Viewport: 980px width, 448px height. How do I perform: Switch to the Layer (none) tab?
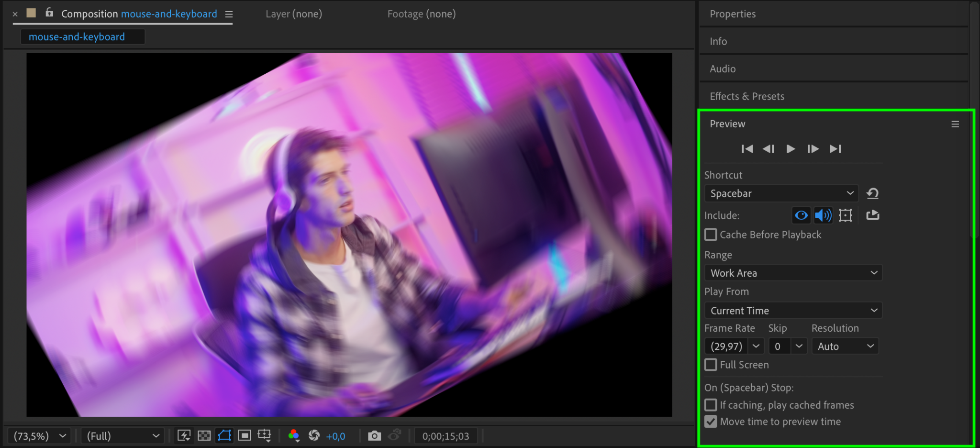click(x=294, y=14)
